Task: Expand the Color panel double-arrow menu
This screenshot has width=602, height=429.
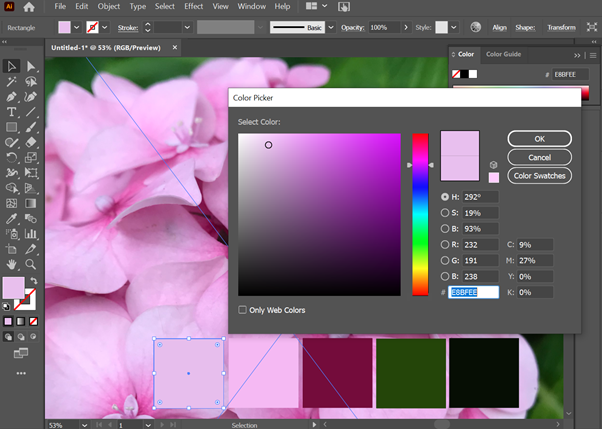Action: point(577,56)
